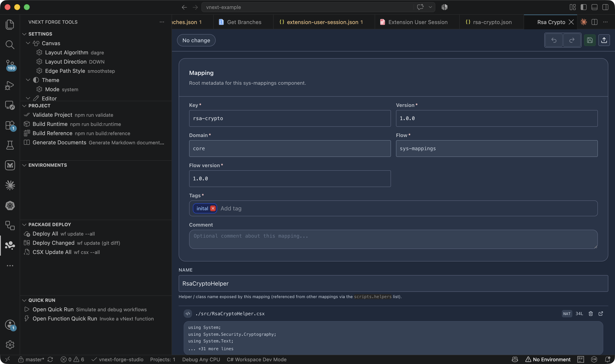
Task: Click the undo button in editor toolbar
Action: tap(554, 40)
